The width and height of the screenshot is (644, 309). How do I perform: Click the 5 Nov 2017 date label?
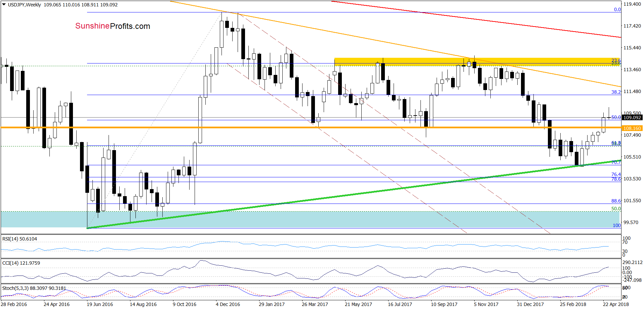(x=486, y=304)
